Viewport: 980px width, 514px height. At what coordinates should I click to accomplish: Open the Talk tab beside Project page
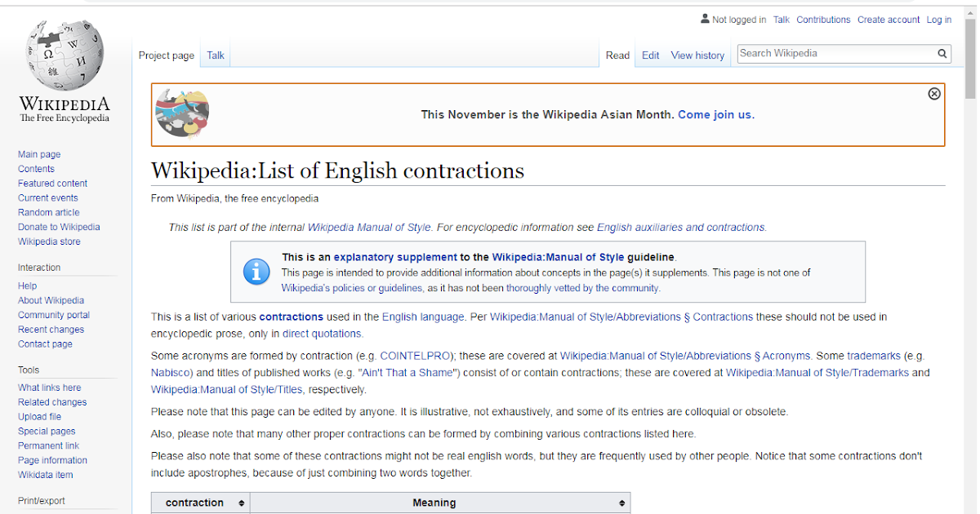(x=216, y=55)
